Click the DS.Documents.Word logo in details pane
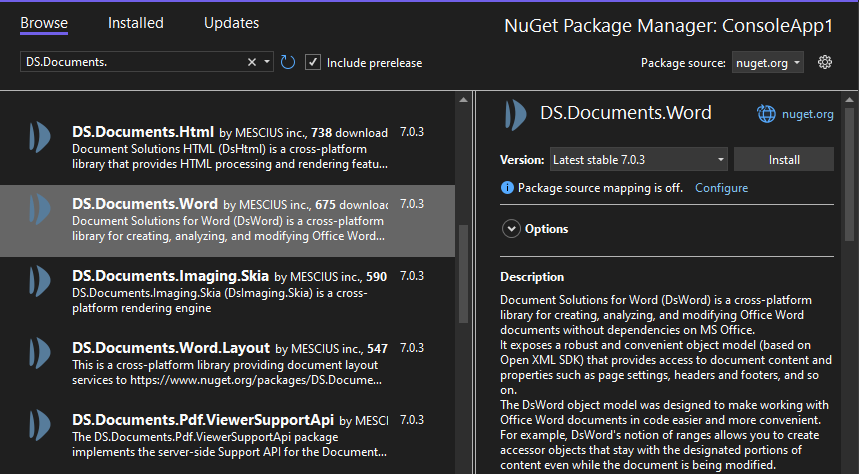 tap(516, 115)
